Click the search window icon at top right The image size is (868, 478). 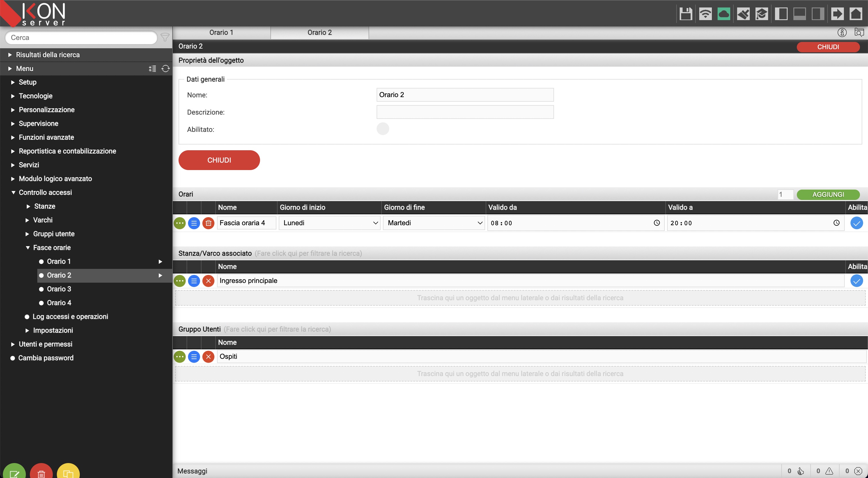coord(859,32)
